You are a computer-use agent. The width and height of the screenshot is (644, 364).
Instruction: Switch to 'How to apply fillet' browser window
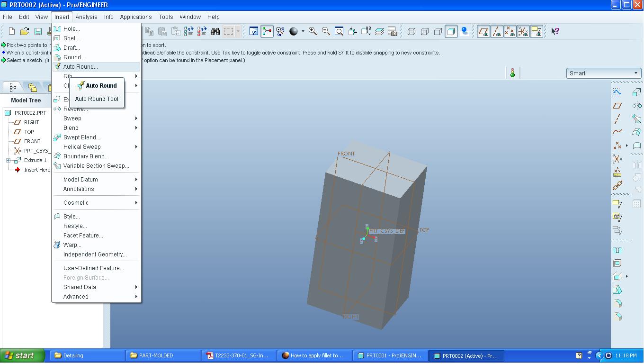[x=314, y=355]
